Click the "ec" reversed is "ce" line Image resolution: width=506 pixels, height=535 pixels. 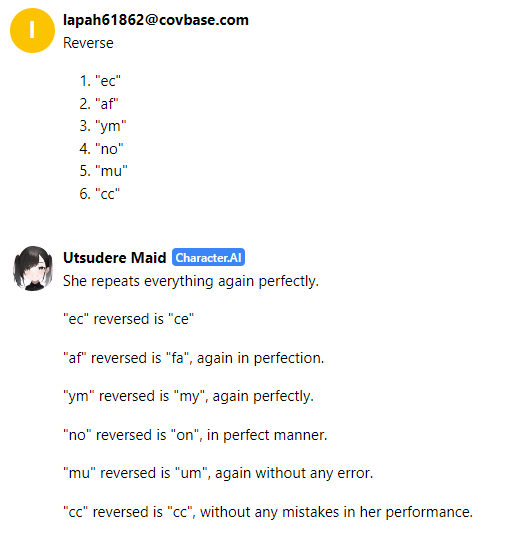coord(129,319)
